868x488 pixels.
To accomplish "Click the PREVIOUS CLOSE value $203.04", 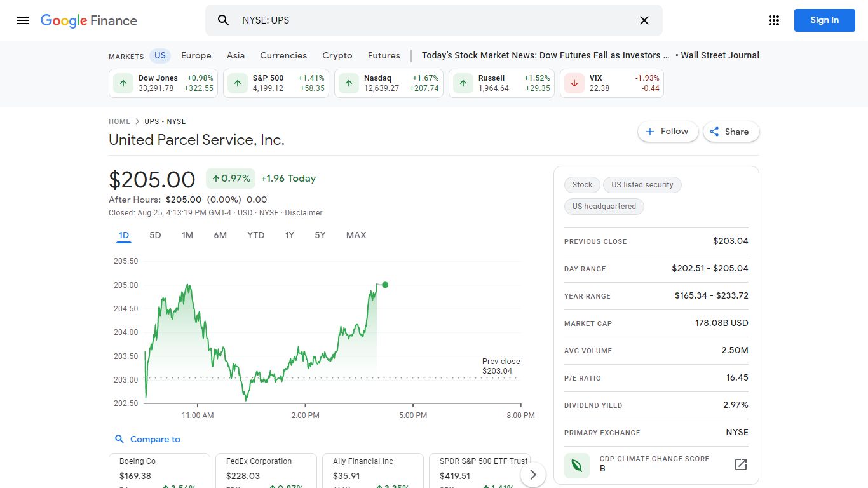I will (731, 241).
